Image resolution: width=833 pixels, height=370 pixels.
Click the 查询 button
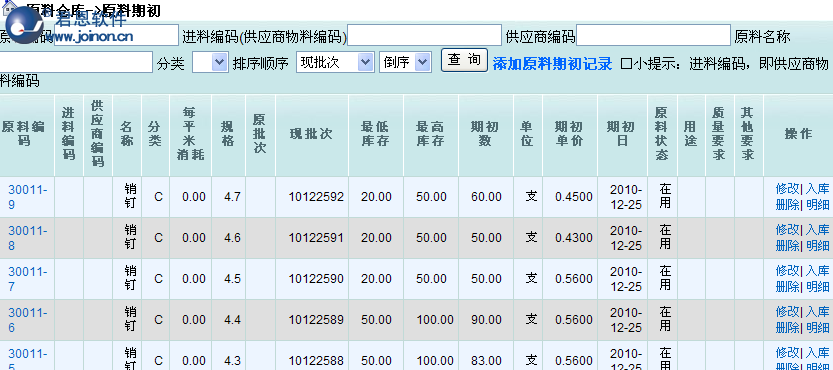464,61
